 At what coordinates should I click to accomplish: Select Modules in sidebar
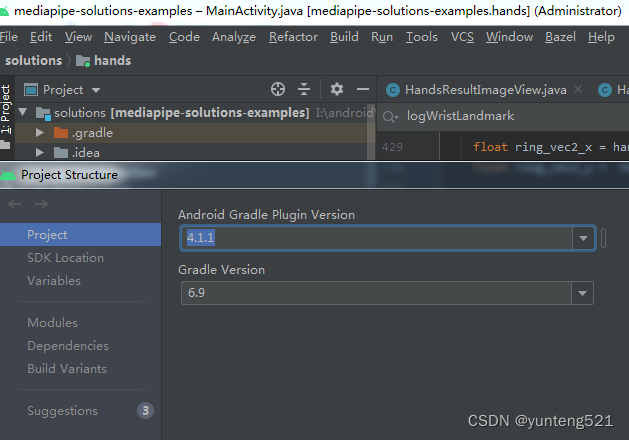tap(52, 322)
